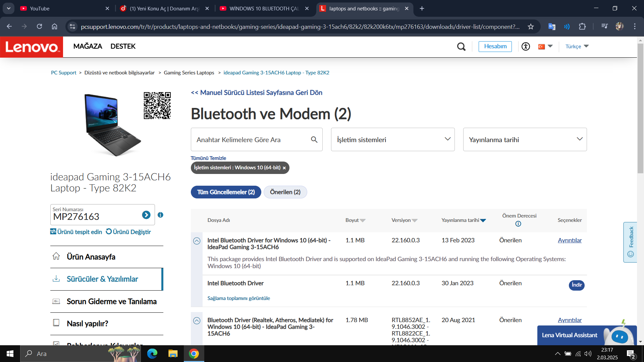Click the serial number info icon

pyautogui.click(x=160, y=215)
